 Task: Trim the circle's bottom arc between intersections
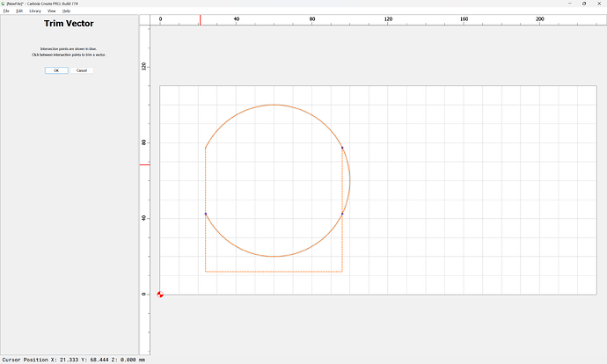point(274,256)
